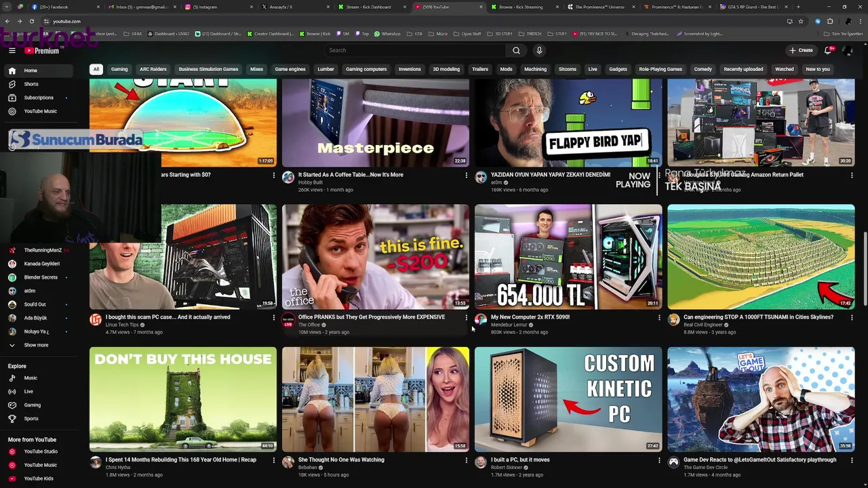
Task: Open more options for scam PC case video
Action: point(273,317)
